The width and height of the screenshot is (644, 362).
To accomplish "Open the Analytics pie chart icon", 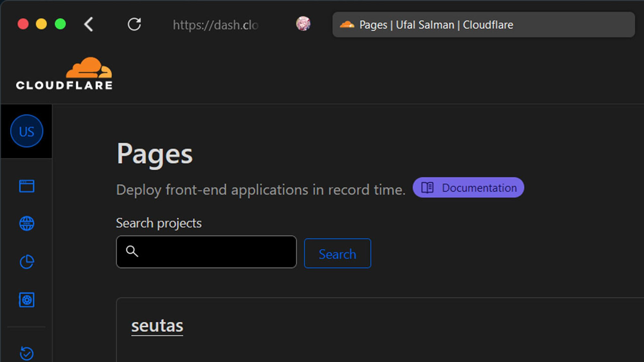I will tap(27, 262).
